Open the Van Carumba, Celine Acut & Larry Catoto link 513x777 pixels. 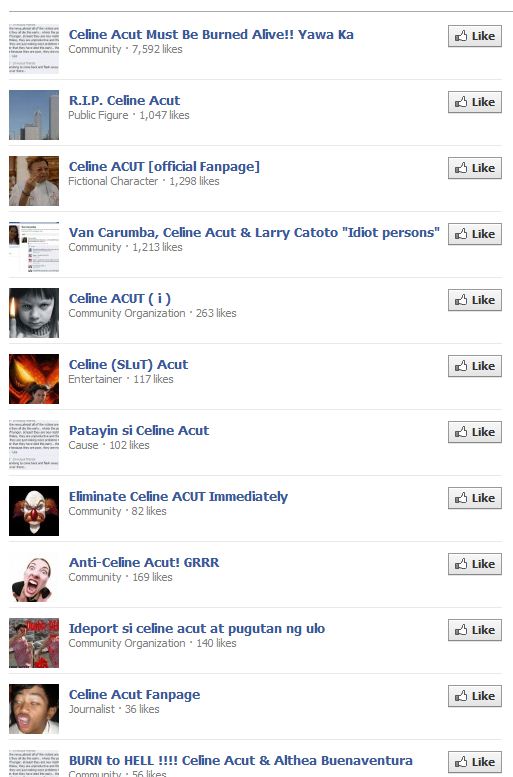[254, 232]
